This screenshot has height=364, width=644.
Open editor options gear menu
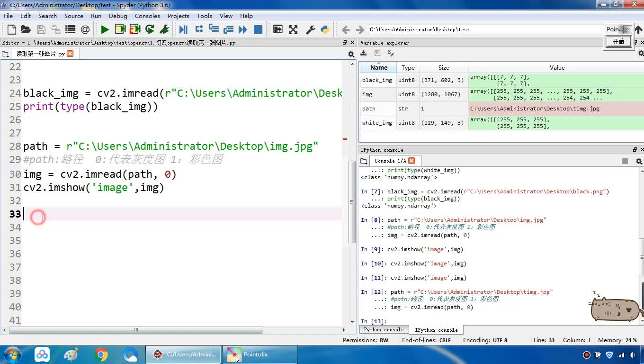351,54
